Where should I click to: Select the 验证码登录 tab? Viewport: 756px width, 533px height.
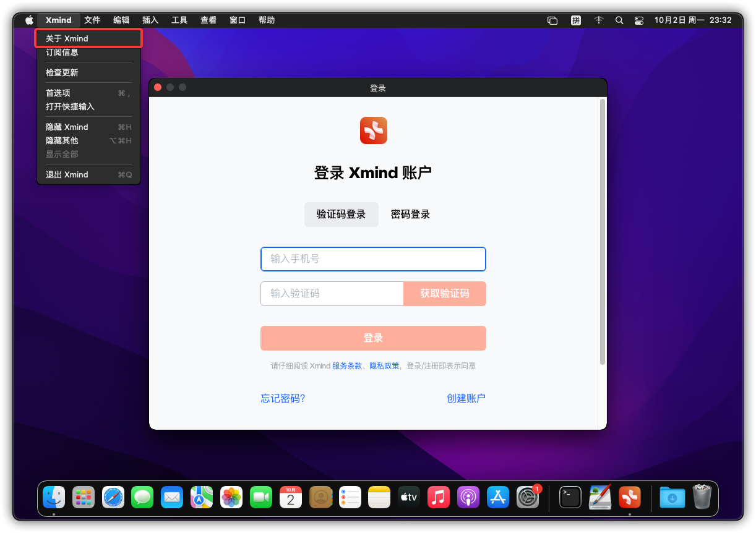pos(341,215)
